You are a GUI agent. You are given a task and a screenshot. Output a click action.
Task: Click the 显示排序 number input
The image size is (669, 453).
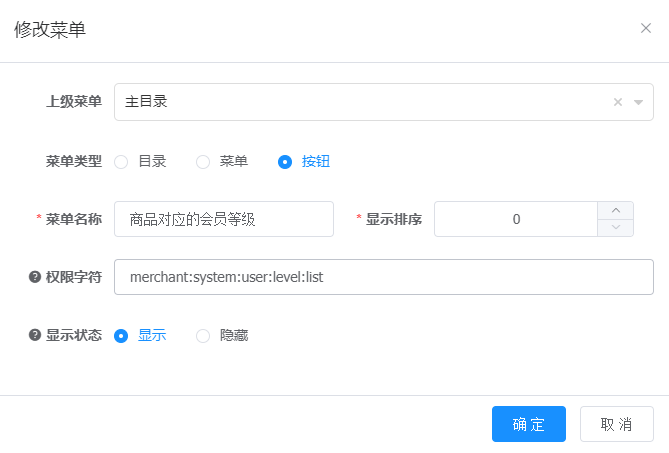516,219
